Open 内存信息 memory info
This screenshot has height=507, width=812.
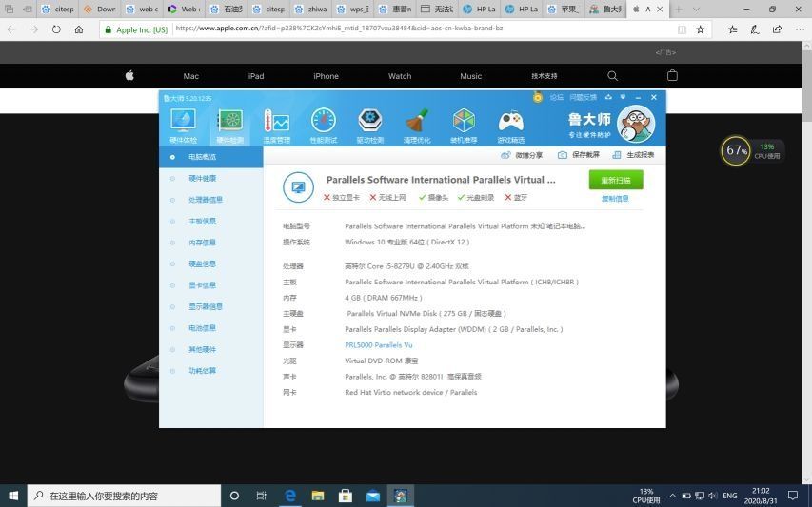click(210, 243)
